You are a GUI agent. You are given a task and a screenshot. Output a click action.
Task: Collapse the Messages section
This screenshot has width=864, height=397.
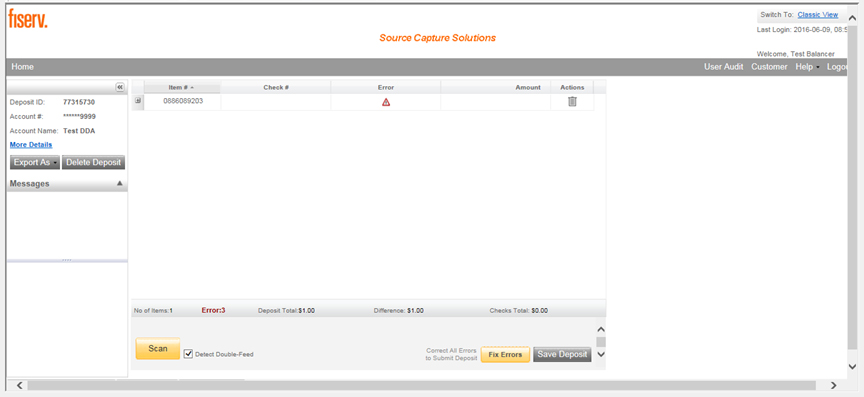click(120, 184)
